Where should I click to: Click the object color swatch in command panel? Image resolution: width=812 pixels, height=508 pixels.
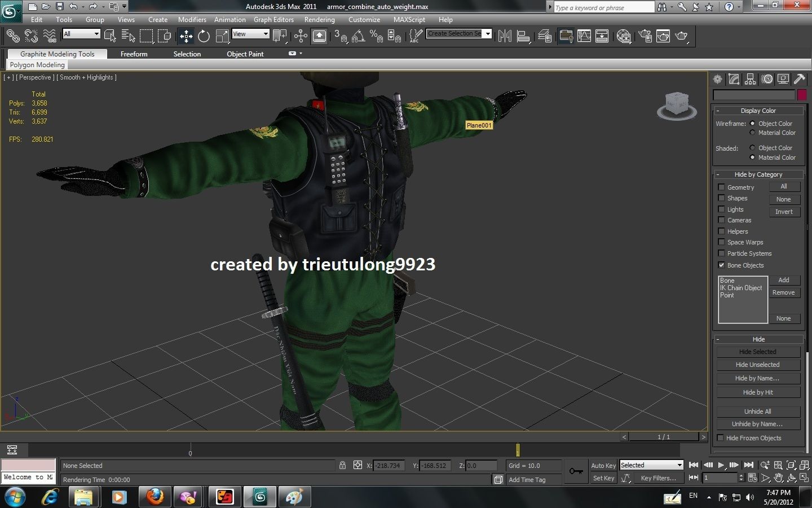pos(802,95)
